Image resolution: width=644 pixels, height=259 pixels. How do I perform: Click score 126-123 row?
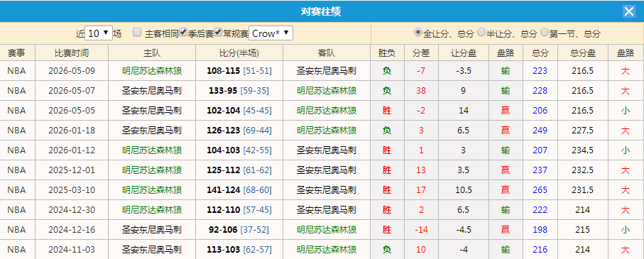coord(223,131)
